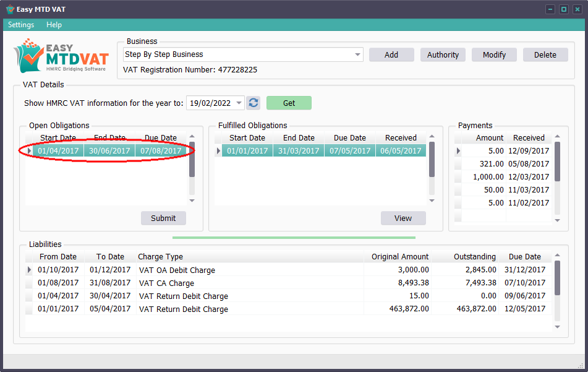Click Liabilities scrollbar up arrow
Screen dimensions: 588x372
coord(558,255)
